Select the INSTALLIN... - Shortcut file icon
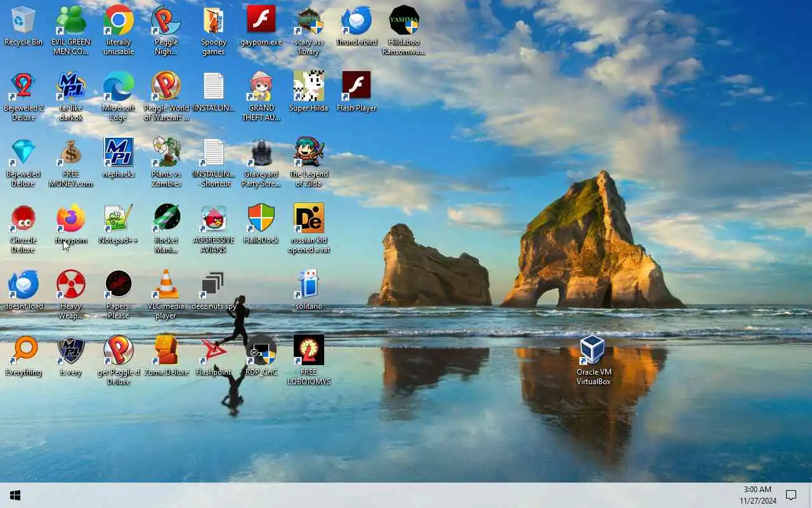 pos(214,152)
